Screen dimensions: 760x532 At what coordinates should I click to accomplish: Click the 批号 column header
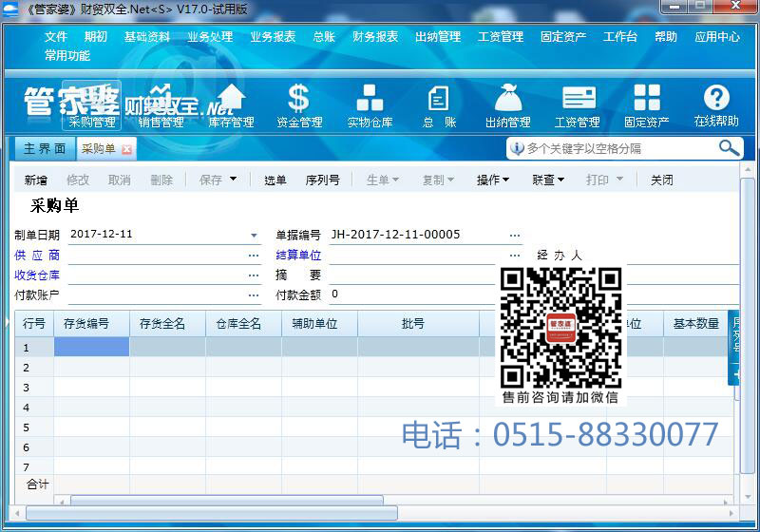tap(418, 324)
